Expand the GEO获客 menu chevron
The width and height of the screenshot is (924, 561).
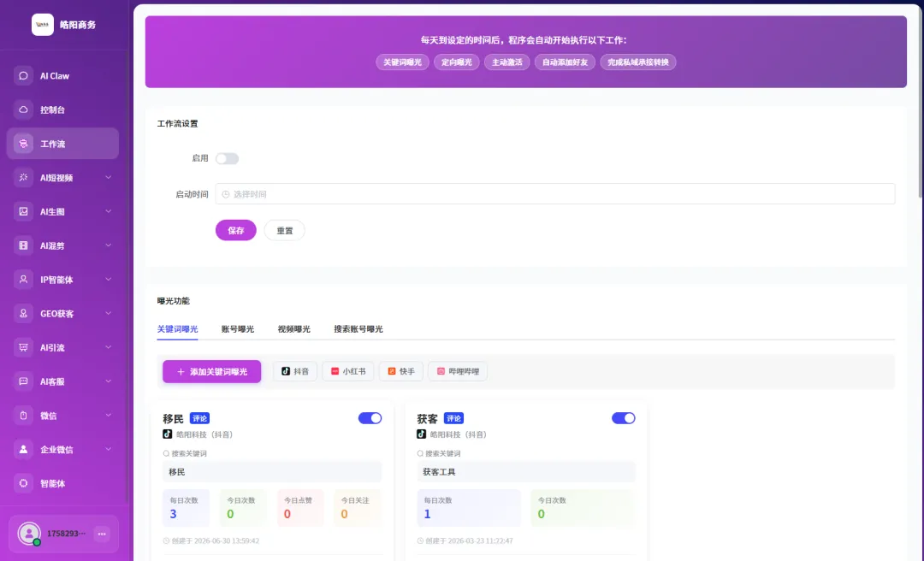109,314
